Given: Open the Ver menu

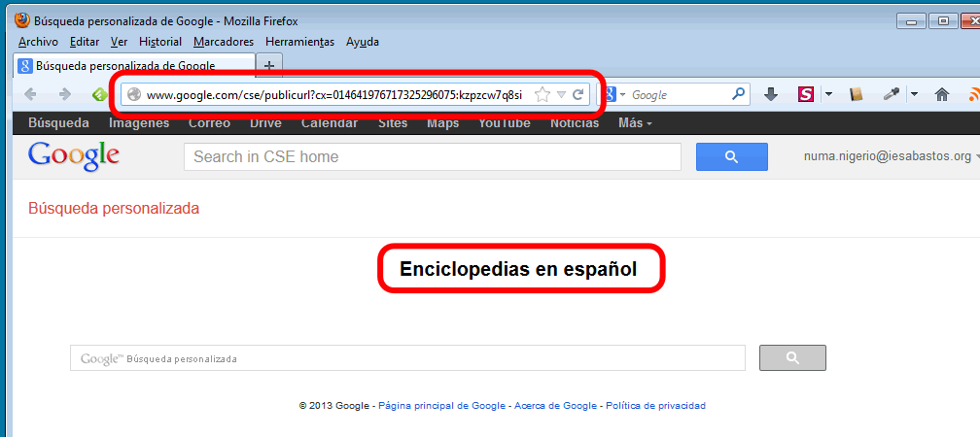Looking at the screenshot, I should [x=119, y=42].
